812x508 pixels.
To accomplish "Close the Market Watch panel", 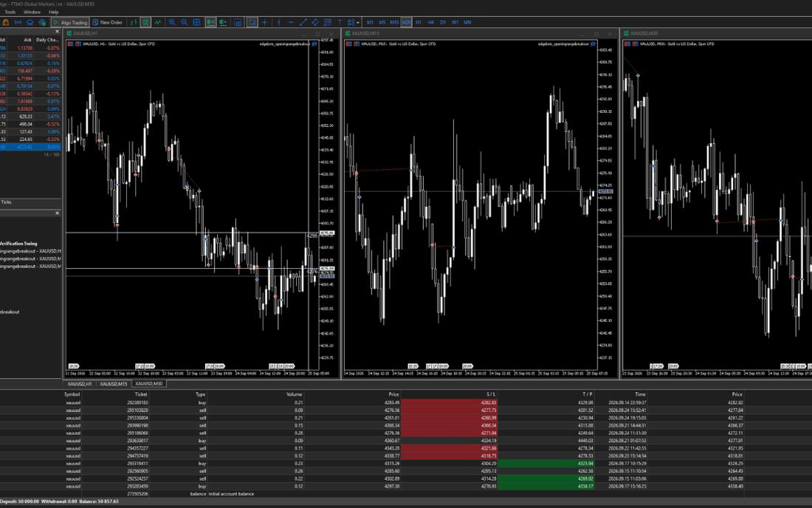I will coord(57,32).
